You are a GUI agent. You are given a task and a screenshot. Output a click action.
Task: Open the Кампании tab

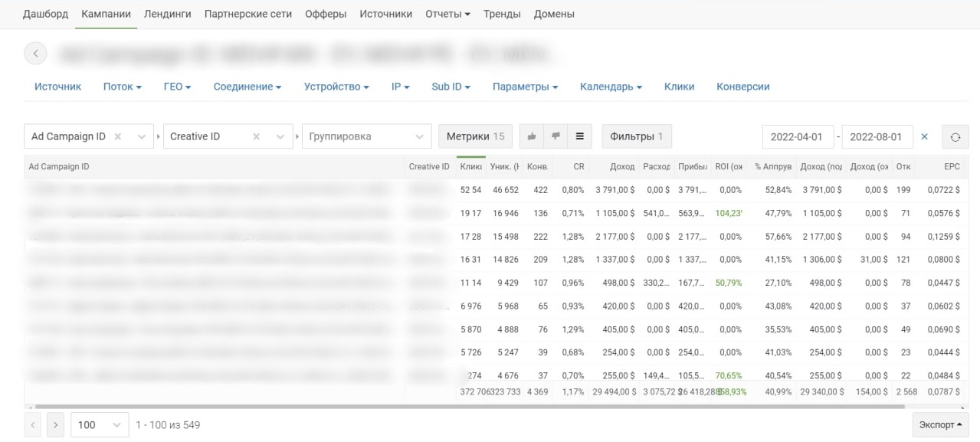pos(106,14)
